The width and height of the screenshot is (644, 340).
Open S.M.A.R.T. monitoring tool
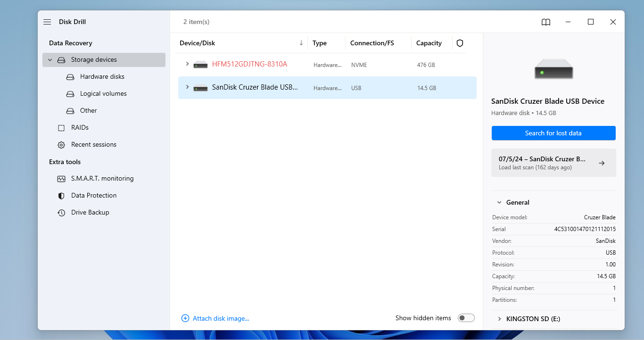pyautogui.click(x=102, y=179)
